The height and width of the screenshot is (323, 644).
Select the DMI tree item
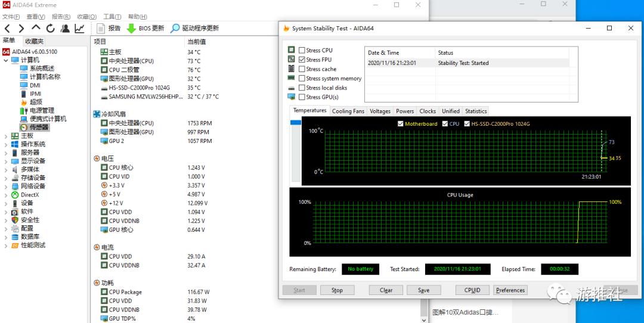point(35,85)
